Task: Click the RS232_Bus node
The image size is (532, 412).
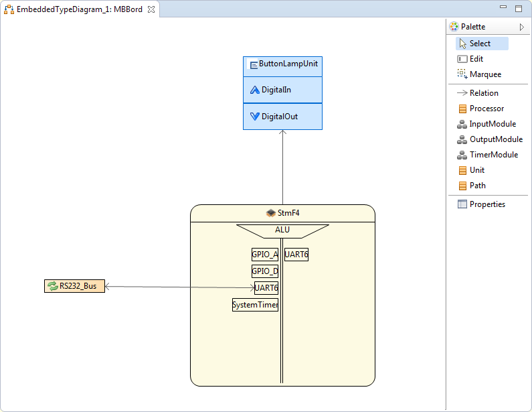Action: point(74,286)
